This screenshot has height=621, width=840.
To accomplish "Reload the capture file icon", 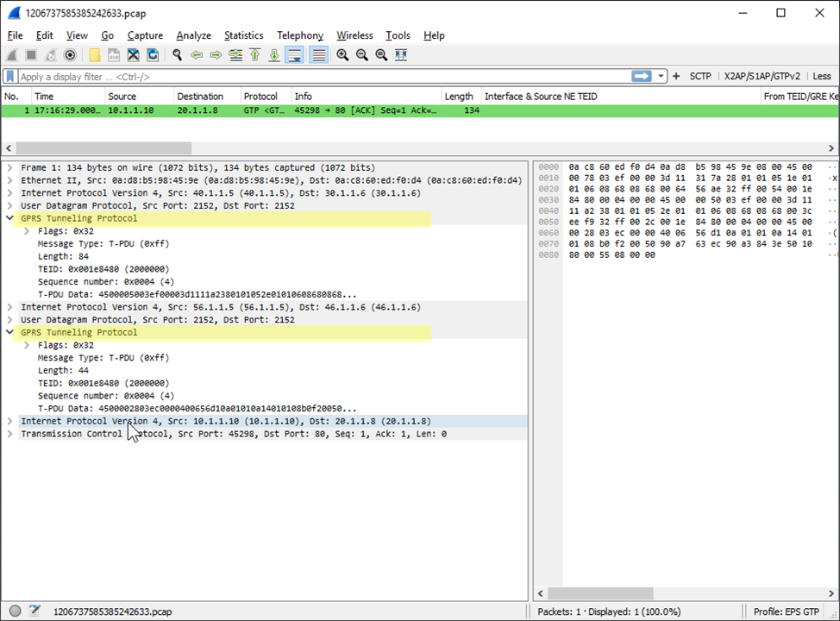I will [x=153, y=55].
